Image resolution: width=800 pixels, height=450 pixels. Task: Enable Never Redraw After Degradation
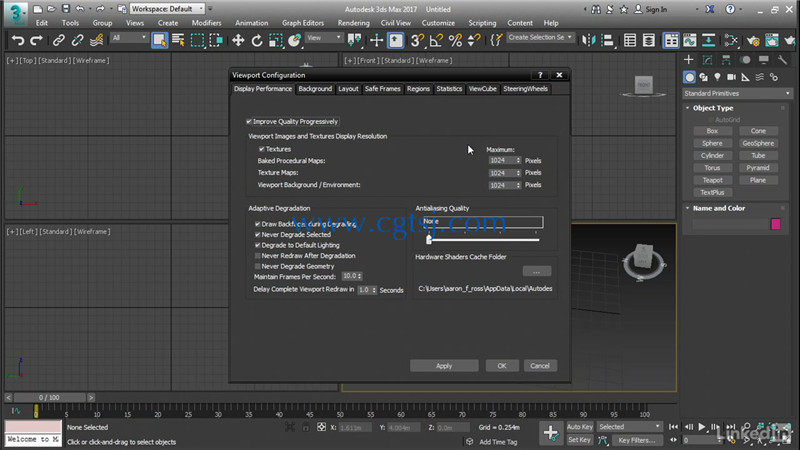pos(258,256)
